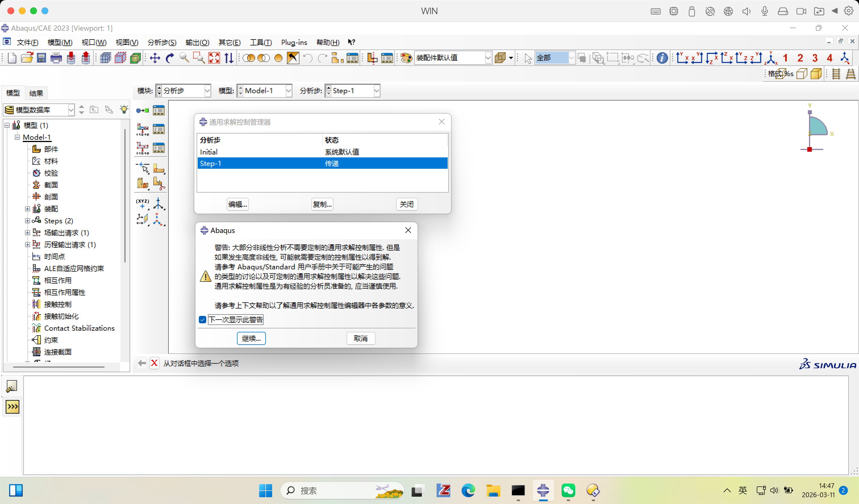Click the red X cancel procedure icon
Viewport: 859px width, 504px height.
point(155,363)
